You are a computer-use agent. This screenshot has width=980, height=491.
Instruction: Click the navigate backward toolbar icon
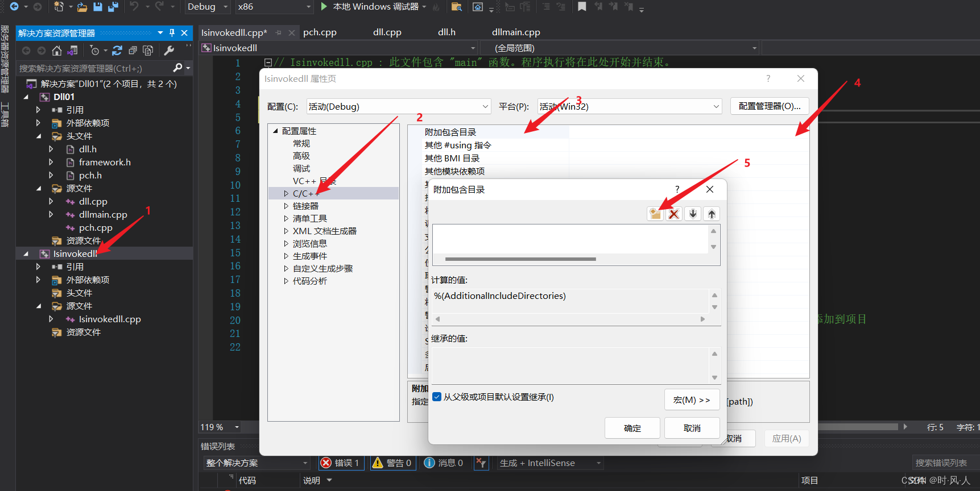tap(14, 6)
